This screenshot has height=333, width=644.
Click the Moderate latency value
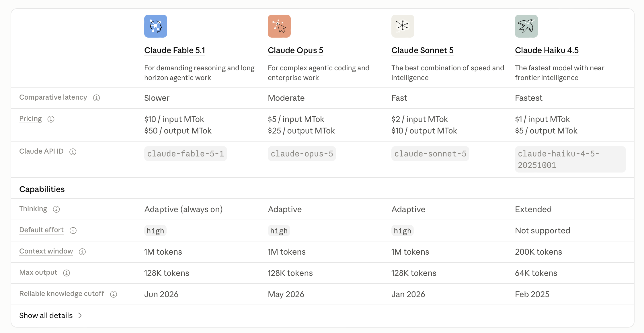(286, 98)
